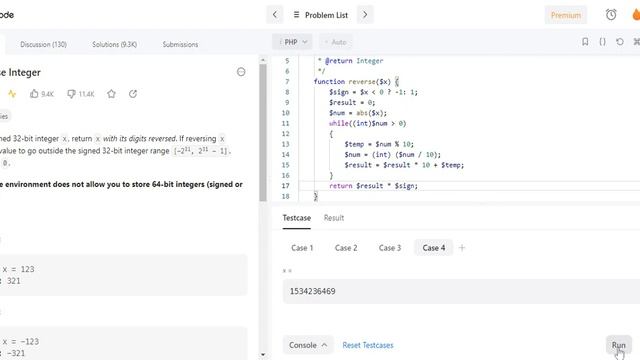Add problem to favorites with the star icon
The height and width of the screenshot is (360, 640).
[111, 94]
